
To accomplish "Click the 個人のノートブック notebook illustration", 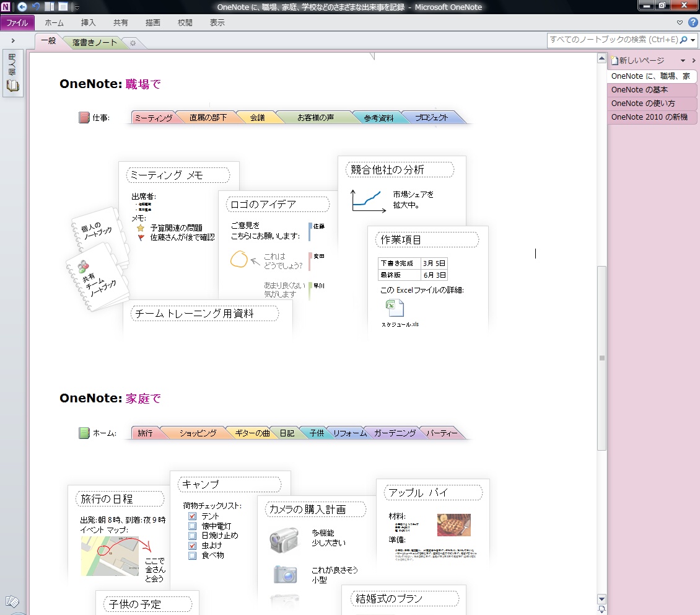I will click(x=97, y=231).
